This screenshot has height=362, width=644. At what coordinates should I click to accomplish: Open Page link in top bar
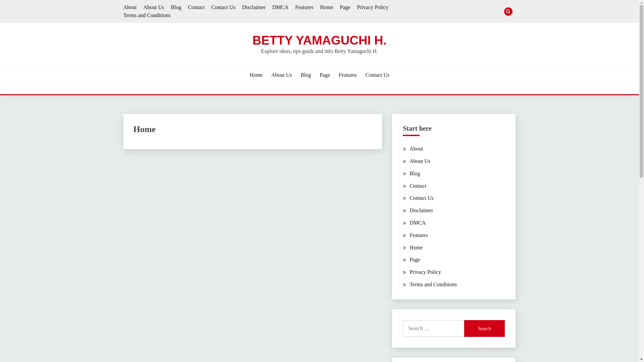pyautogui.click(x=345, y=7)
